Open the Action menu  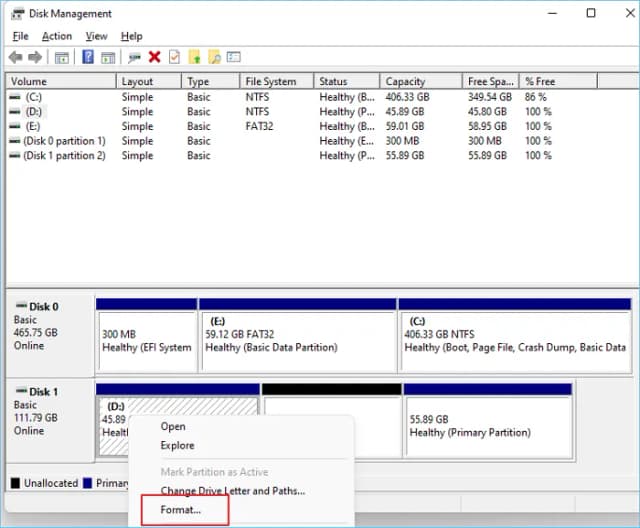coord(56,36)
